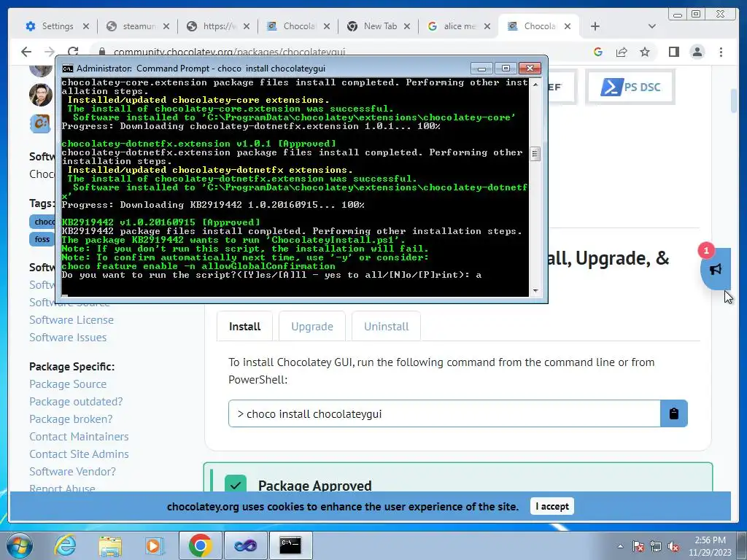Close the steamun tab
Viewport: 747px width, 560px height.
166,27
